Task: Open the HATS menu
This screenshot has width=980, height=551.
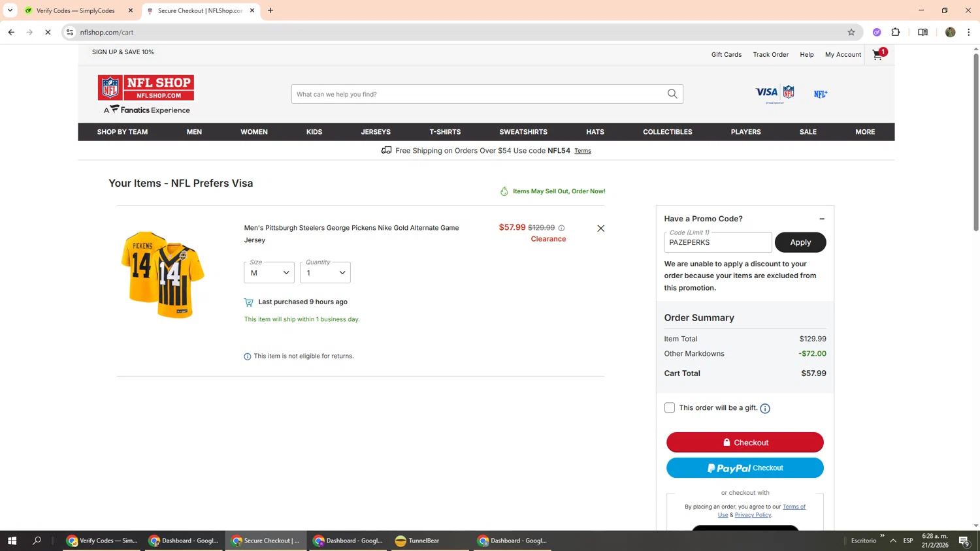Action: pos(595,132)
